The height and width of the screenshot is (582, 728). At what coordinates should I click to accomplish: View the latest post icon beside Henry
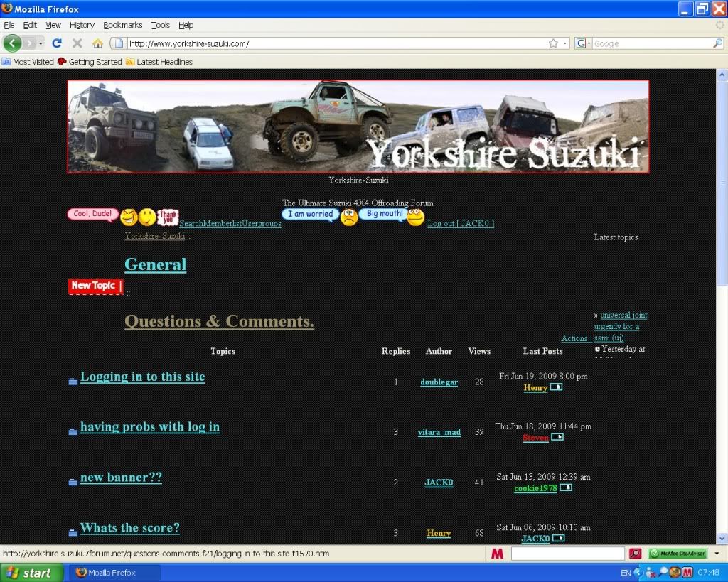[x=556, y=387]
